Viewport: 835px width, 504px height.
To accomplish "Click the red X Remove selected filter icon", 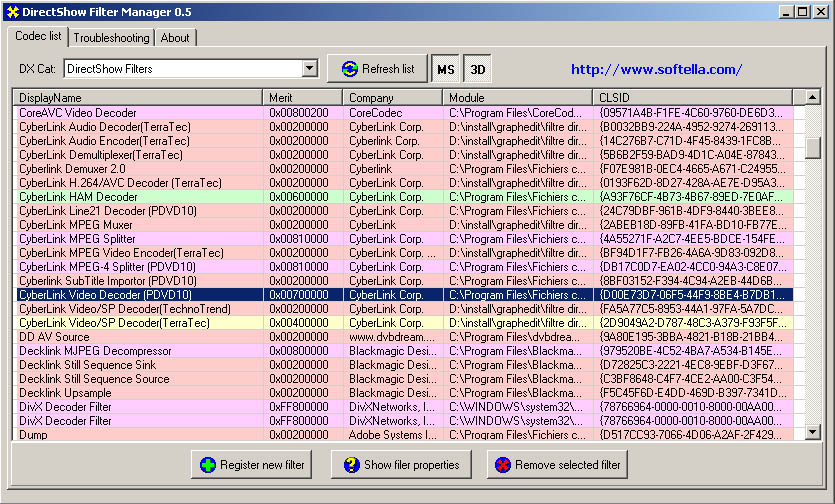I will pyautogui.click(x=503, y=465).
